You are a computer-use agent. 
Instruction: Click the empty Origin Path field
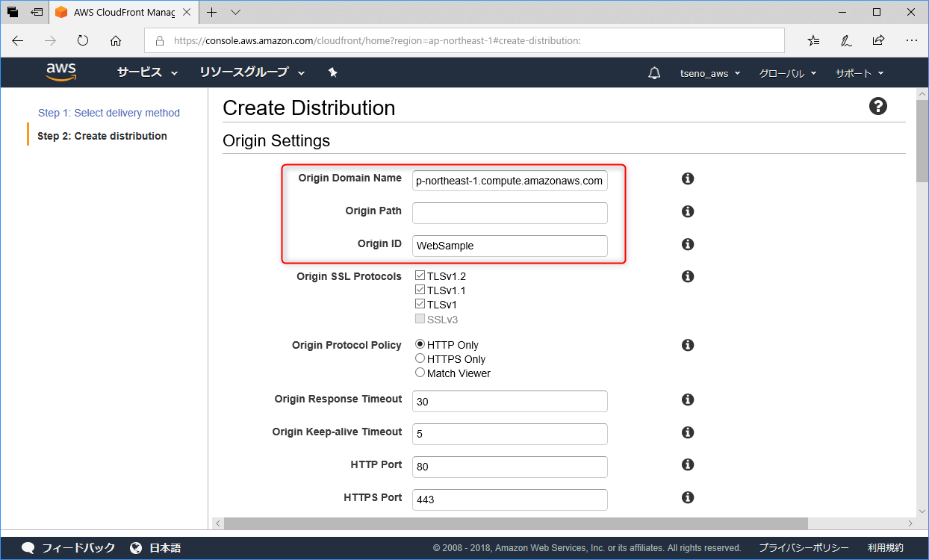(x=510, y=213)
